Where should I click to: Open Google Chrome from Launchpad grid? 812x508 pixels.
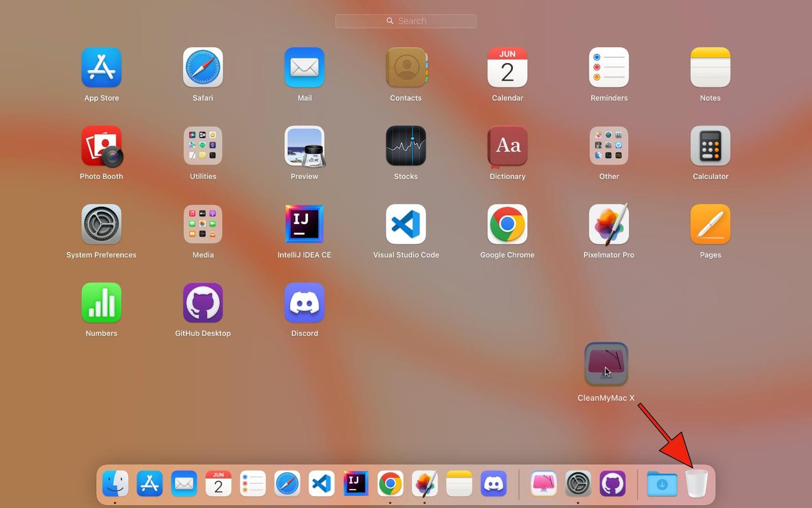507,225
